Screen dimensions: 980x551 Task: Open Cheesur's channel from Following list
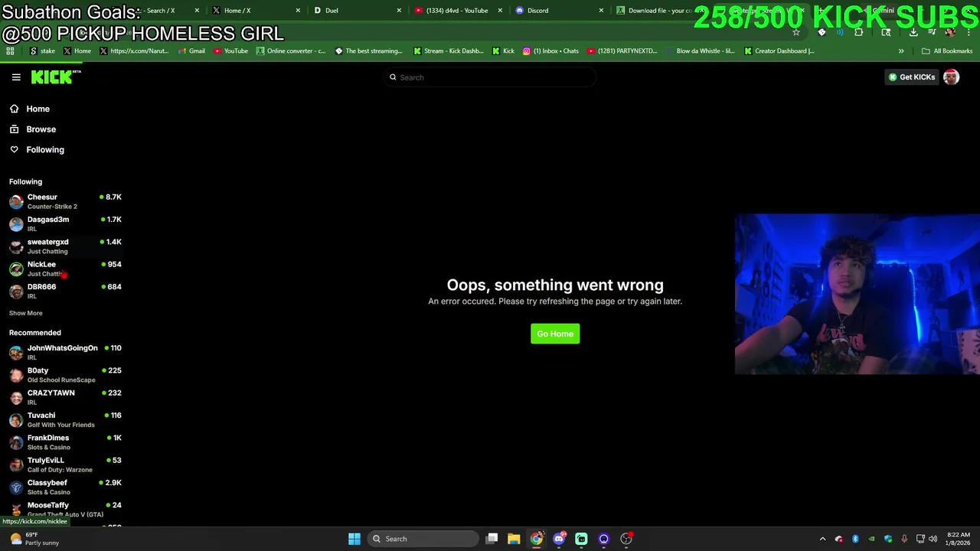(x=65, y=201)
